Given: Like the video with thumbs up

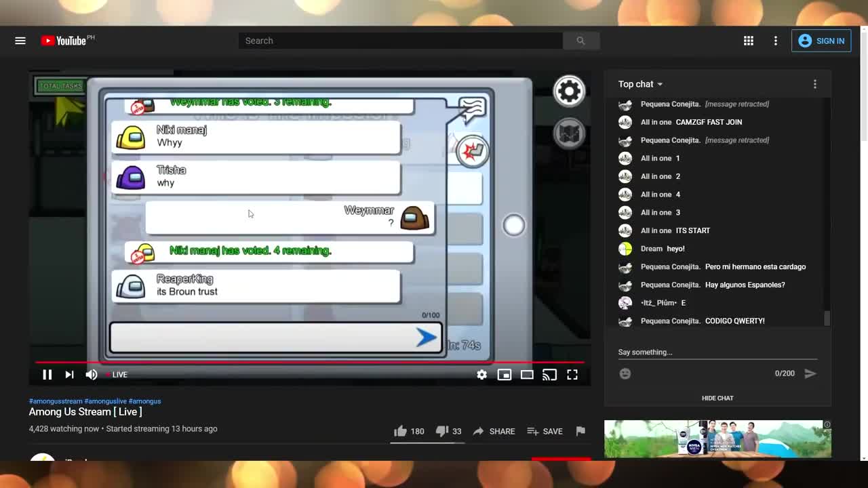Looking at the screenshot, I should tap(409, 431).
